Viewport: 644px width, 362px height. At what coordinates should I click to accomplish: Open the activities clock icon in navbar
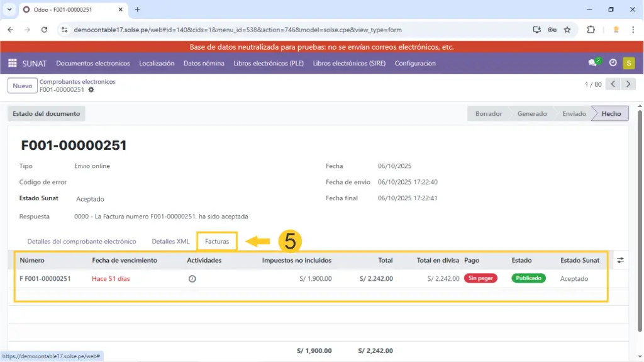(613, 63)
